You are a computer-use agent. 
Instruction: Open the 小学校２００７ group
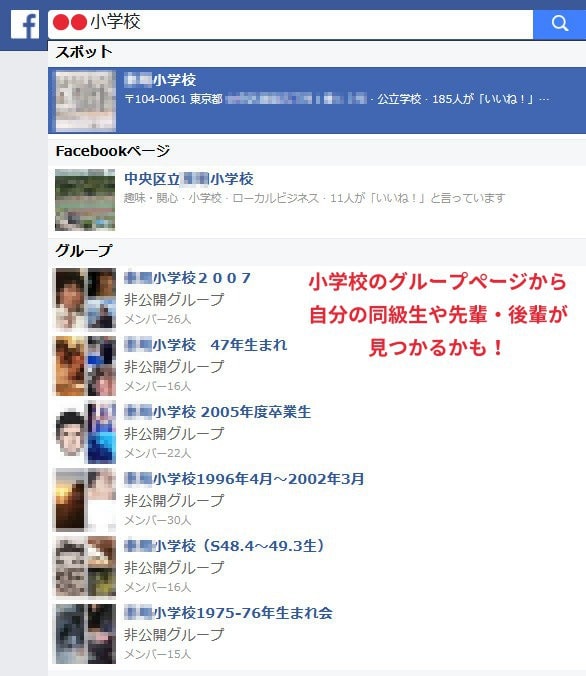tap(187, 278)
